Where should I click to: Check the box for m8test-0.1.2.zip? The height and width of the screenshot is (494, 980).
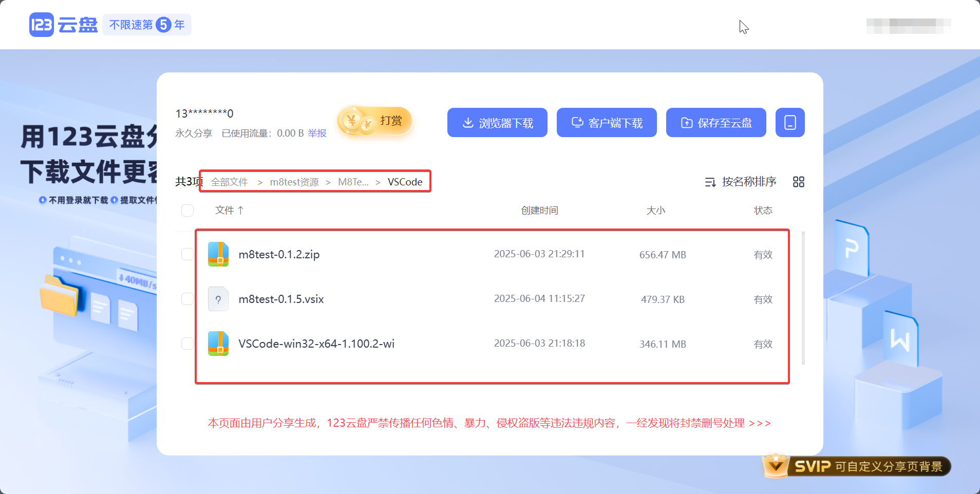(187, 254)
